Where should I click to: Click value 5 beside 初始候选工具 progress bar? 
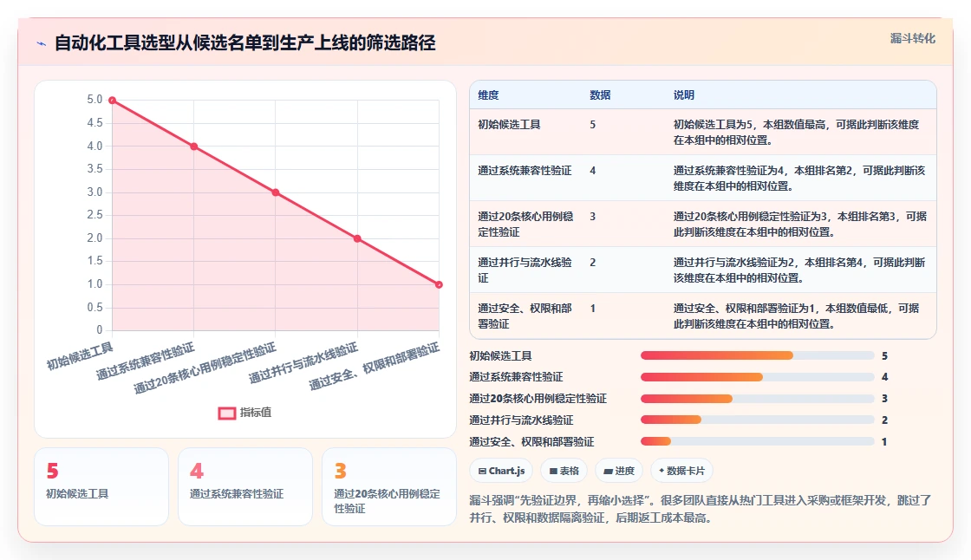click(x=885, y=355)
